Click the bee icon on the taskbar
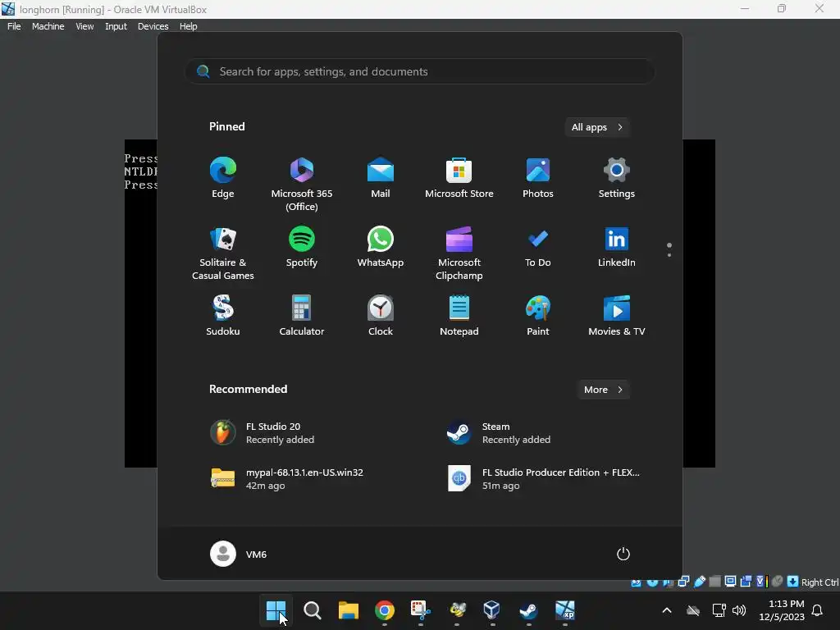 click(457, 610)
